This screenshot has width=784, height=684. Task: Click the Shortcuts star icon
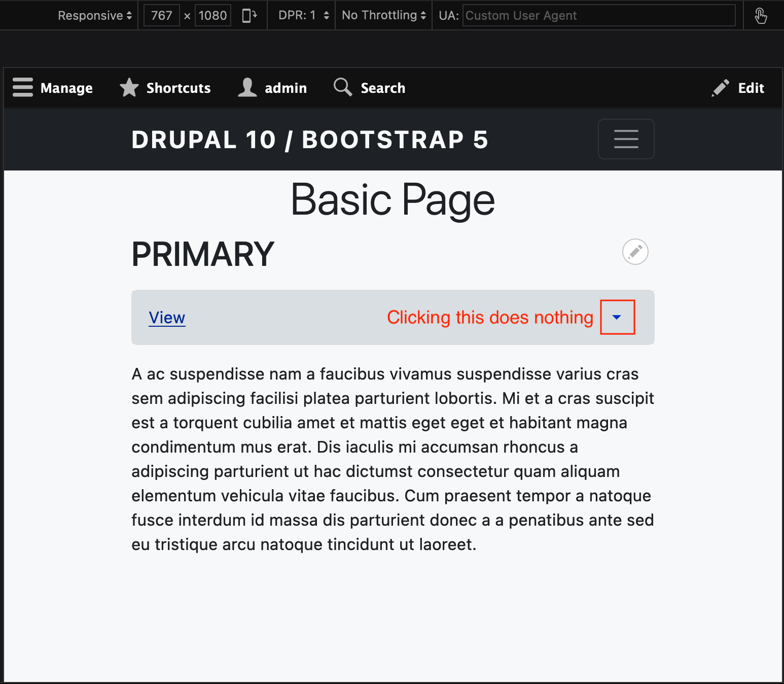(129, 87)
